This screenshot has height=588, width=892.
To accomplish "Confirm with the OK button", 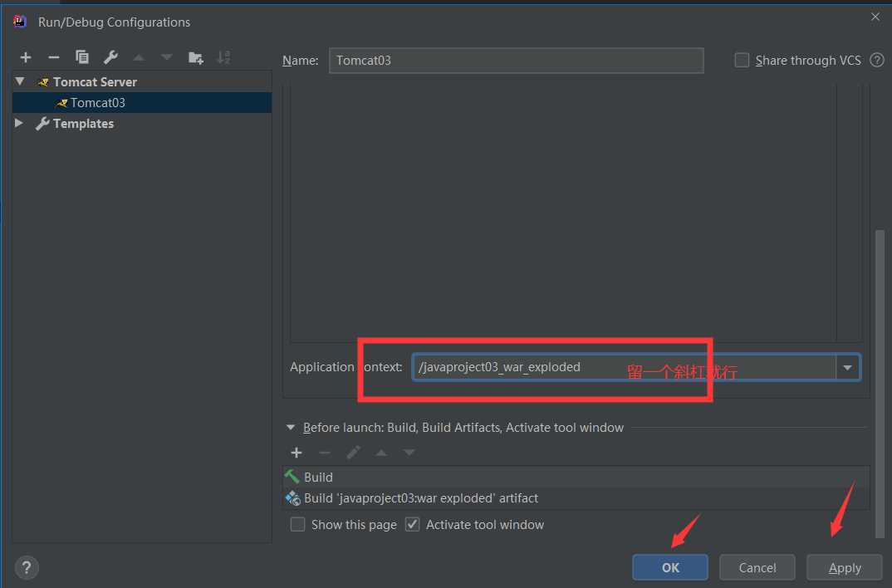I will click(x=670, y=567).
